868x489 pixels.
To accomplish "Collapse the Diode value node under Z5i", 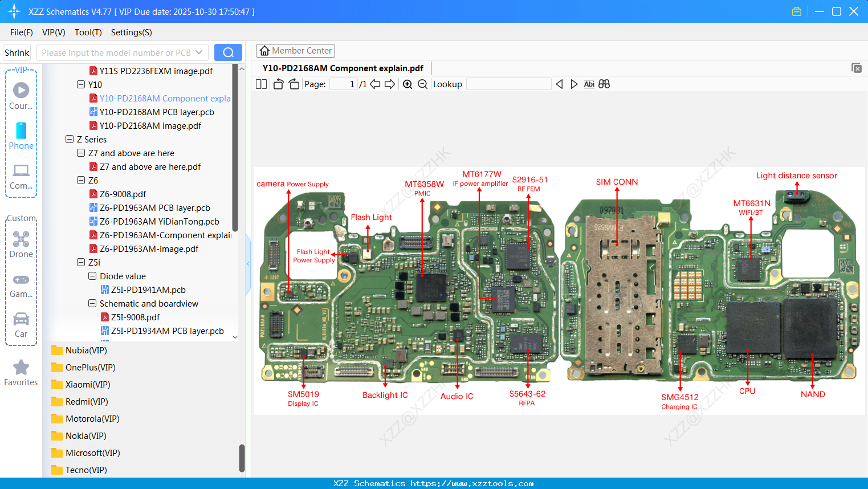I will [92, 276].
